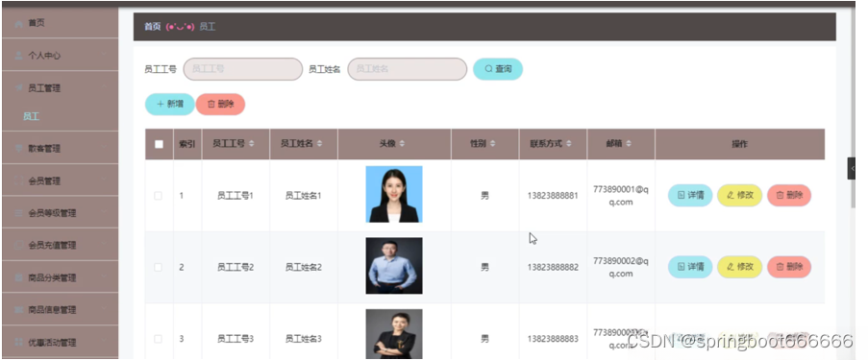Check the checkbox for row 2
This screenshot has height=360, width=868.
(159, 267)
